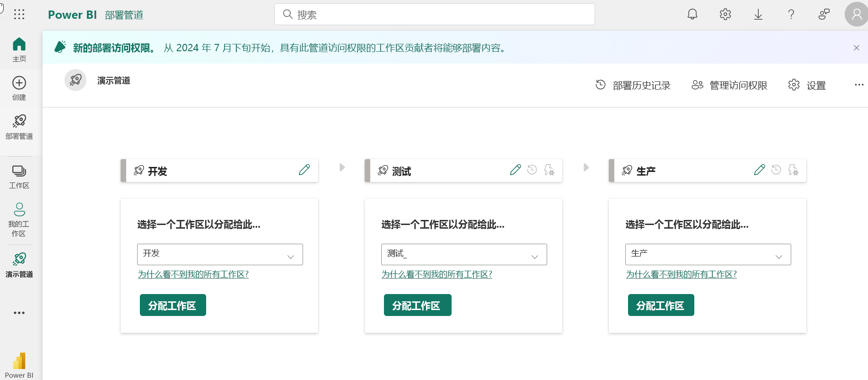Click 分配工作区 button in 开发 card
The height and width of the screenshot is (380, 868).
point(173,305)
